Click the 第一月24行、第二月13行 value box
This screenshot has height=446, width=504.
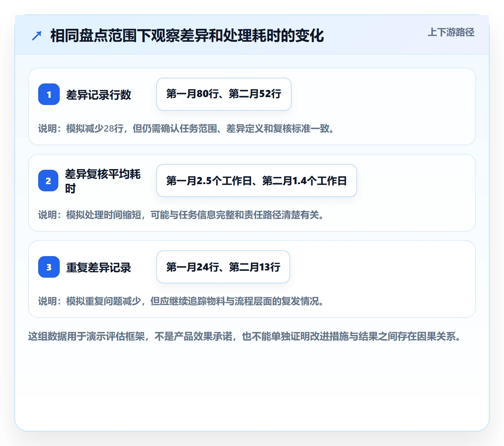(223, 267)
